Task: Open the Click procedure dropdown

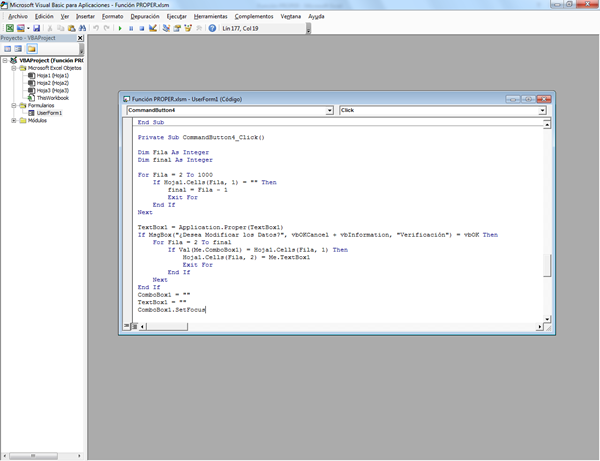Action: [543, 110]
